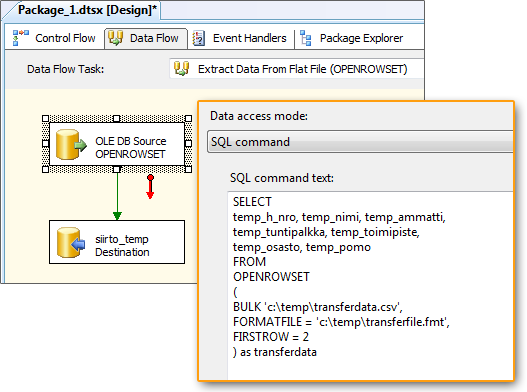Click the OLE DB Source cylinder icon
Viewport: 527px width, 392px height.
pos(71,145)
